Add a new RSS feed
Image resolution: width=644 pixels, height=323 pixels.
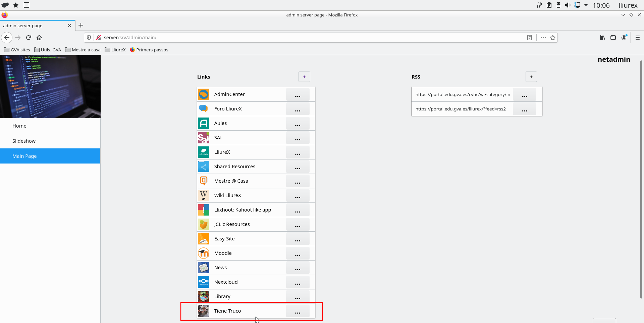[x=531, y=77]
